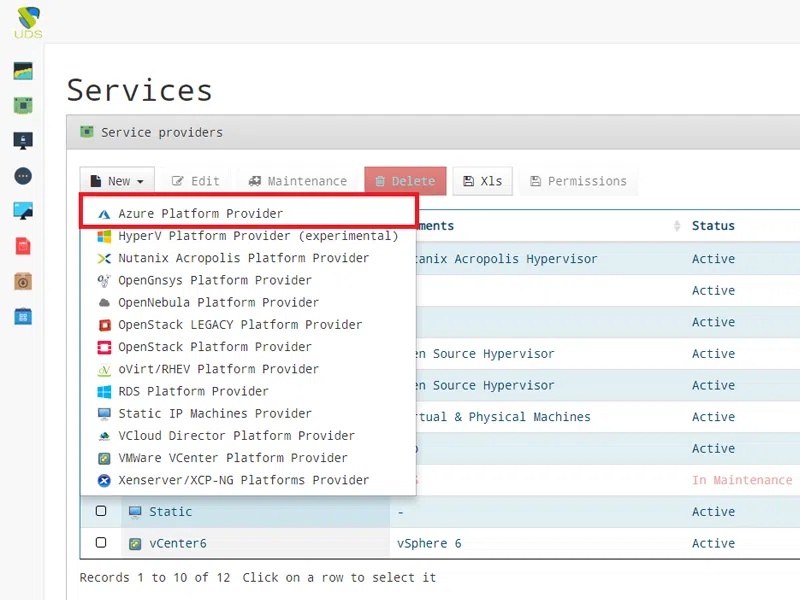
Task: Click the RDS blue Windows icon
Action: (x=104, y=391)
